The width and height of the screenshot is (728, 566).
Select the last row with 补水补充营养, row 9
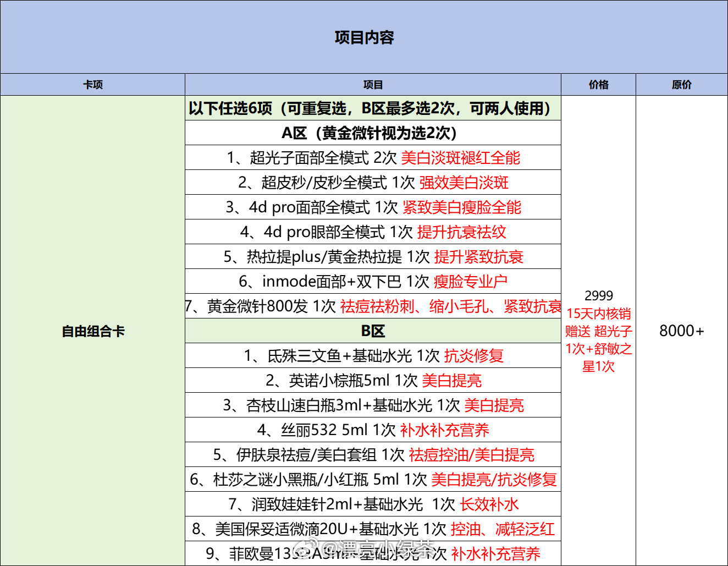pyautogui.click(x=373, y=553)
